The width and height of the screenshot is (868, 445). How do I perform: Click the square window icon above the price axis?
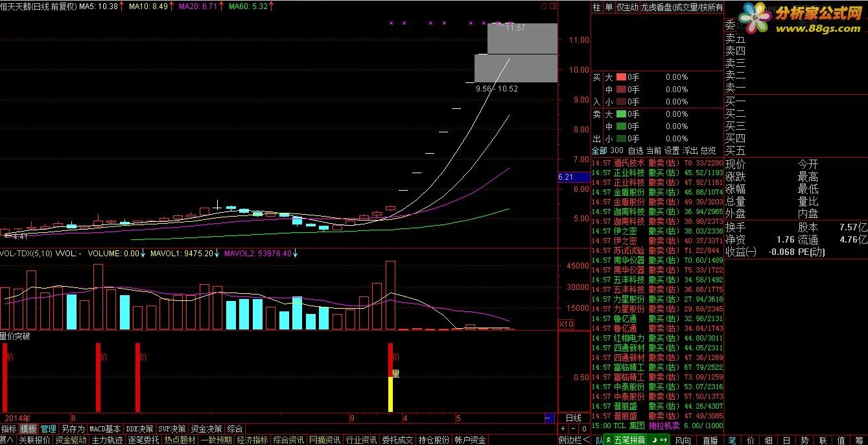tap(552, 6)
